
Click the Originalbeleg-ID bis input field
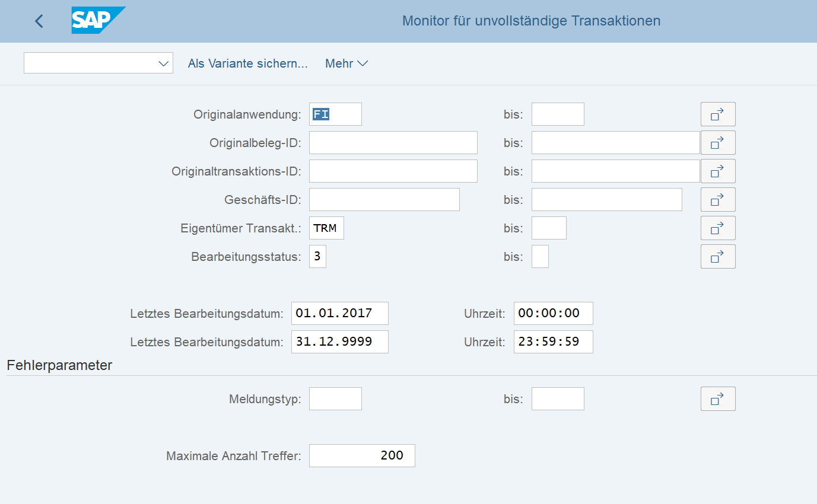coord(615,143)
